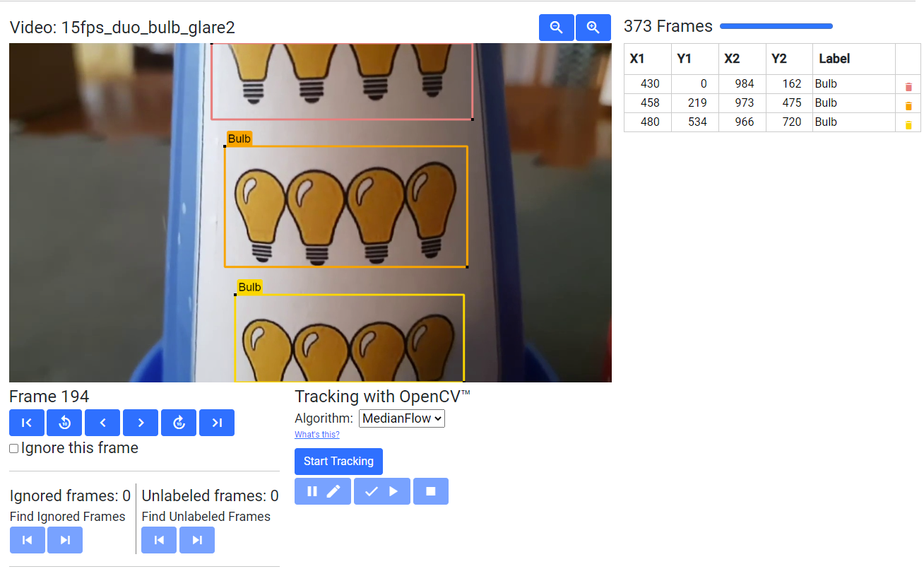Rewind ten frames
The width and height of the screenshot is (924, 569).
tap(64, 423)
